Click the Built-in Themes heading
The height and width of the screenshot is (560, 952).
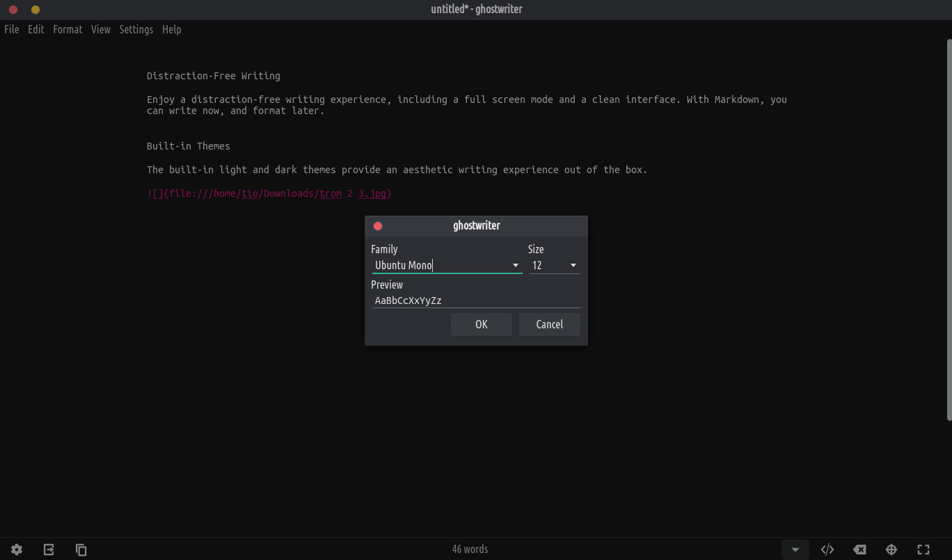click(x=189, y=146)
